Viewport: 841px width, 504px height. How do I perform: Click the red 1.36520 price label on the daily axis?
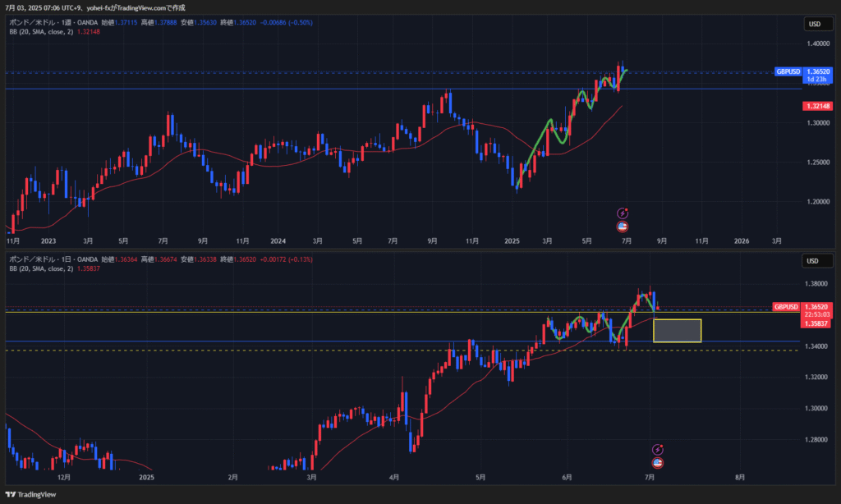(816, 307)
